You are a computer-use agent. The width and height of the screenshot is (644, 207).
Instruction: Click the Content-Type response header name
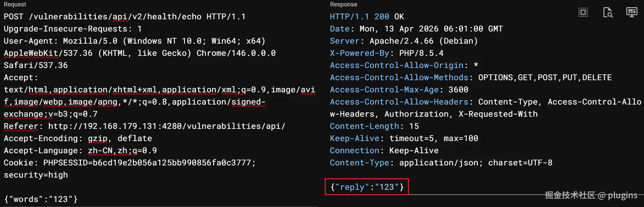[x=359, y=163]
